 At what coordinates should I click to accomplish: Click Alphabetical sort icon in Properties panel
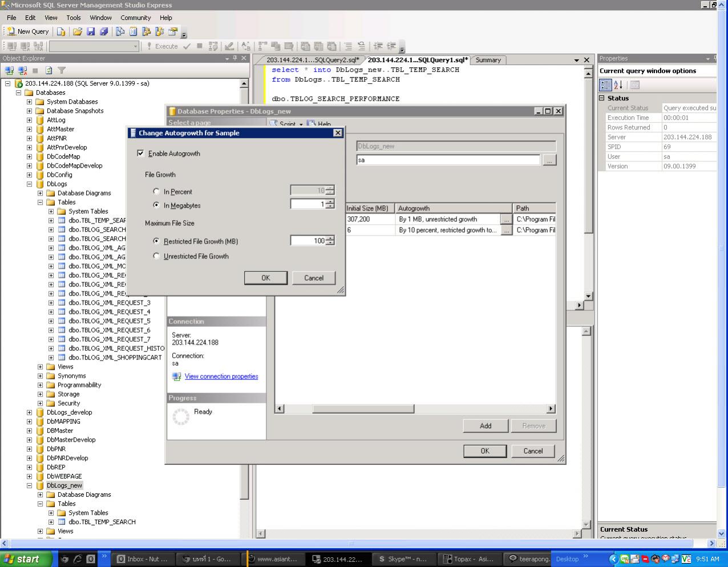[618, 85]
